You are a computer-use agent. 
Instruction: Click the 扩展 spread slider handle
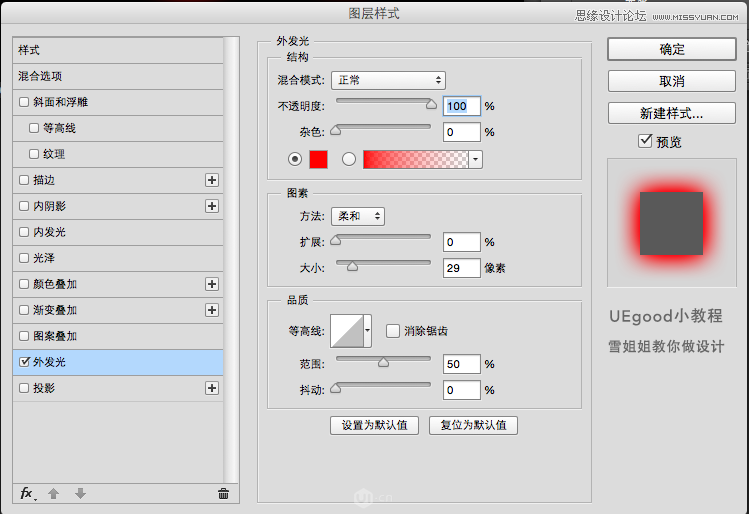point(336,240)
